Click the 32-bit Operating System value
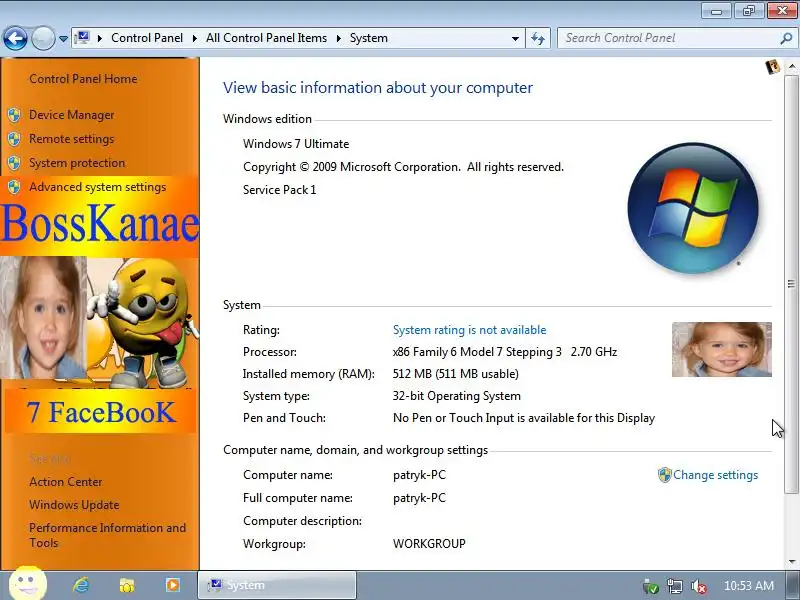 (457, 396)
